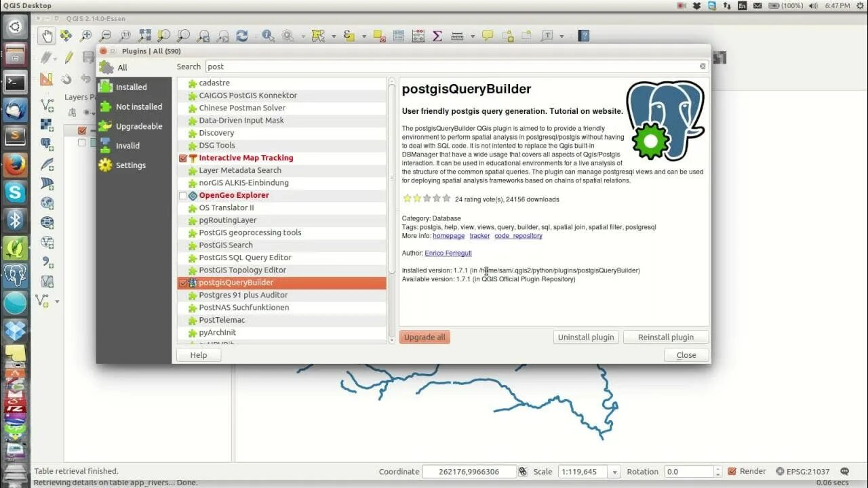Screen dimensions: 868x488
Task: Select the Pan Map hand tool
Action: 47,36
